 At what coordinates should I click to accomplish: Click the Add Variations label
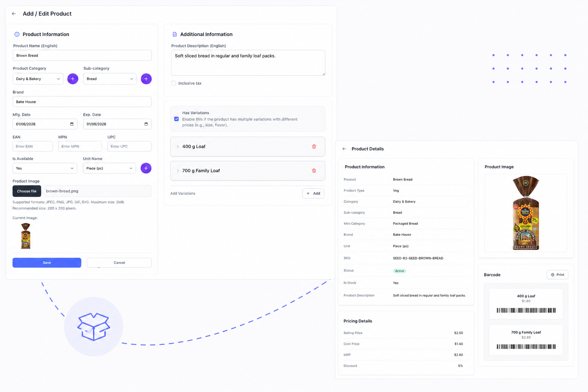(183, 194)
